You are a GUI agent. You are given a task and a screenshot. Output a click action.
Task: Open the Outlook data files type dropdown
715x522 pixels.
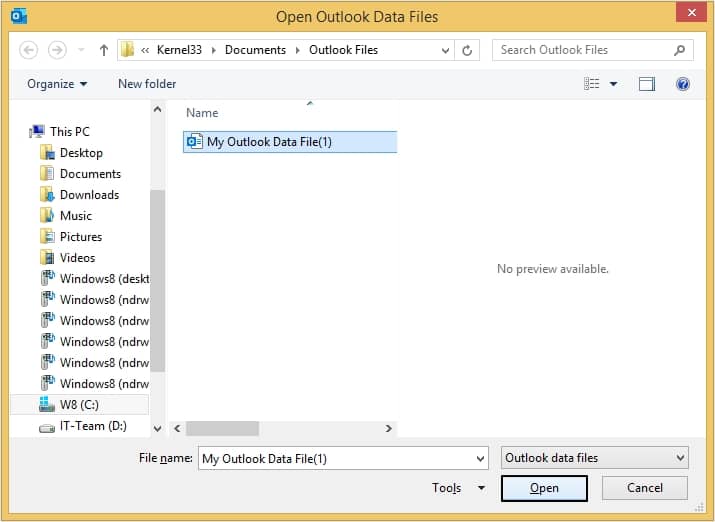pyautogui.click(x=595, y=458)
